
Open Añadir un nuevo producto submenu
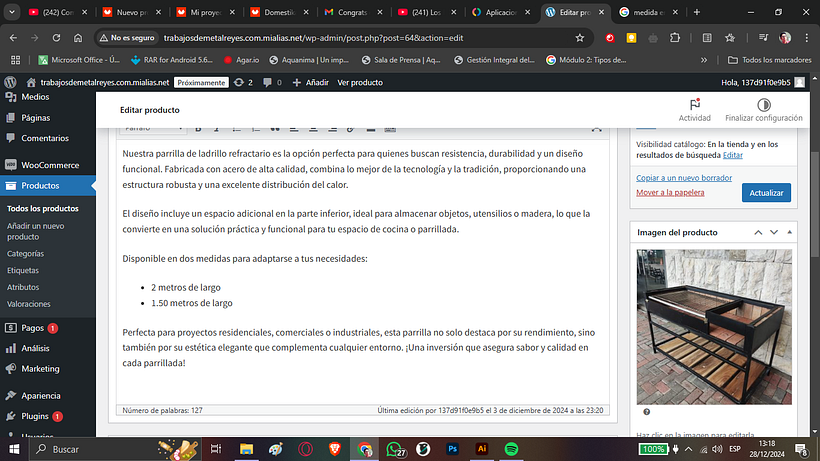click(36, 231)
